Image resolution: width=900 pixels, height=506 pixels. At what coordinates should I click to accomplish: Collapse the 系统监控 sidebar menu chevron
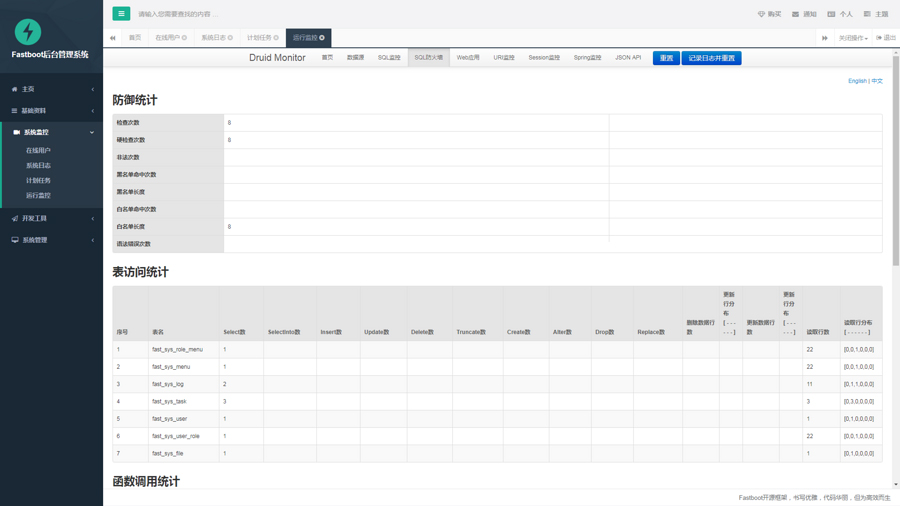click(92, 133)
